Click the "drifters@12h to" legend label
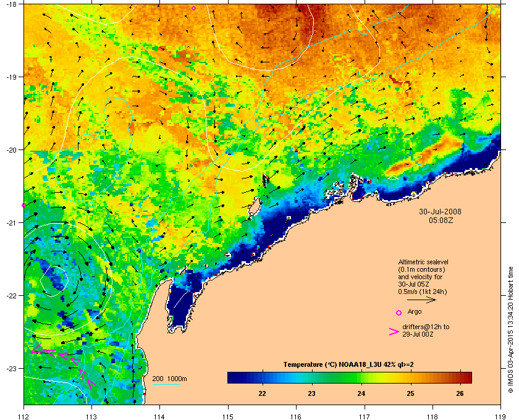This screenshot has width=519, height=420. coord(426,327)
